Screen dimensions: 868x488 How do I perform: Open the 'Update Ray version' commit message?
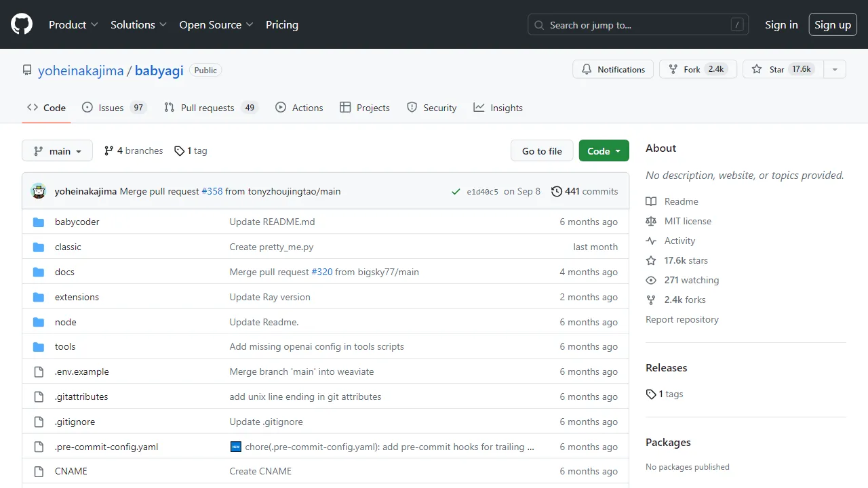click(x=270, y=297)
